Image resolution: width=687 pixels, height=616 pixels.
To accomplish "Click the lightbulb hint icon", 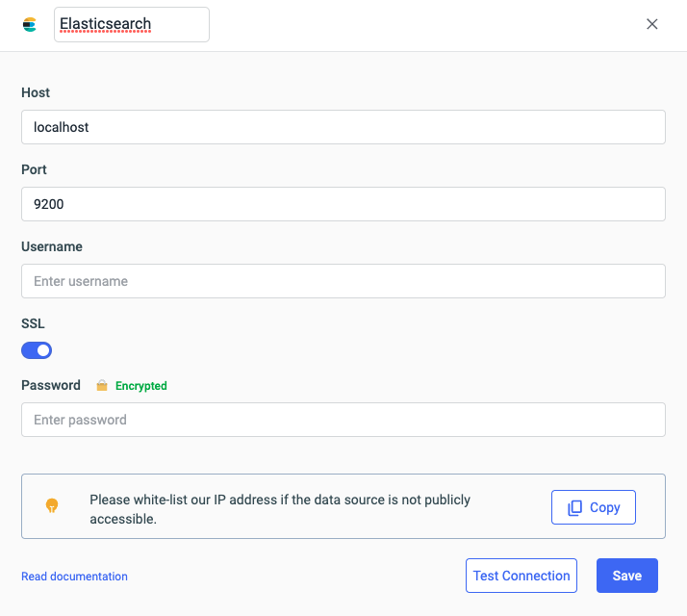I will point(52,505).
